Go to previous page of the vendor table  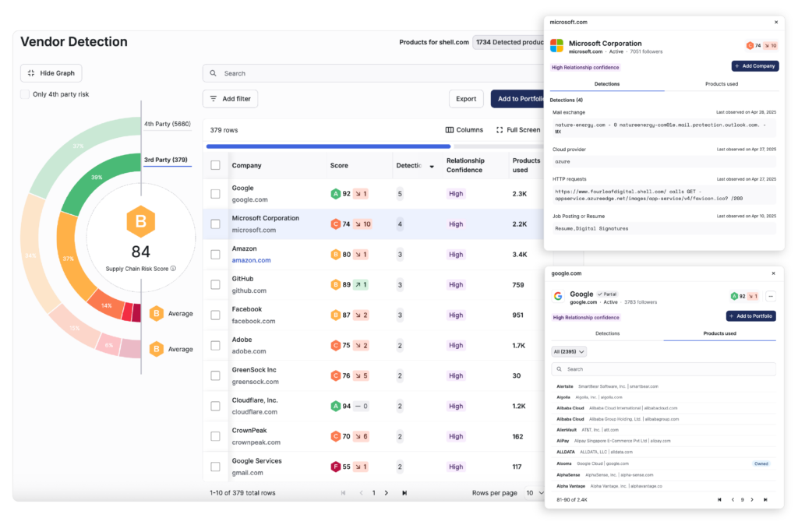(361, 493)
